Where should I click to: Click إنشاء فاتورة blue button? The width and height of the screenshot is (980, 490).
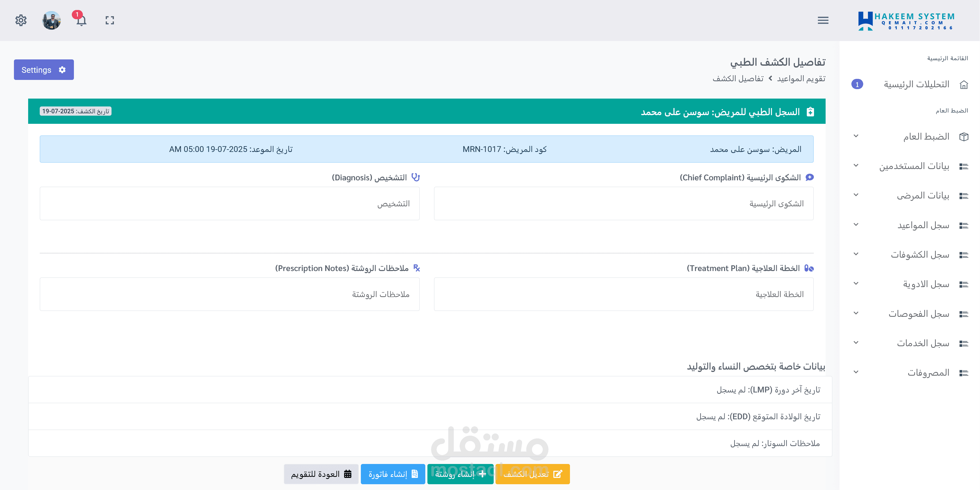[x=393, y=474]
